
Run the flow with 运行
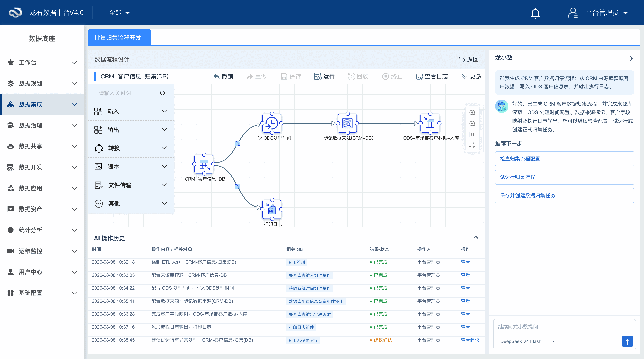click(x=324, y=76)
